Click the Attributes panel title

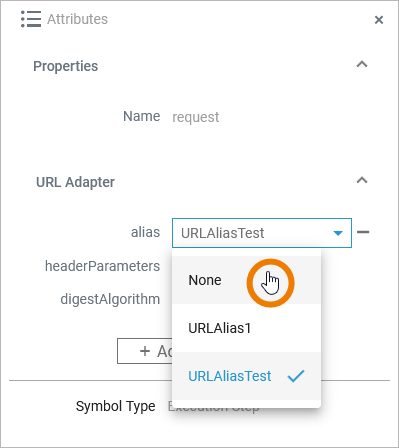tap(77, 19)
